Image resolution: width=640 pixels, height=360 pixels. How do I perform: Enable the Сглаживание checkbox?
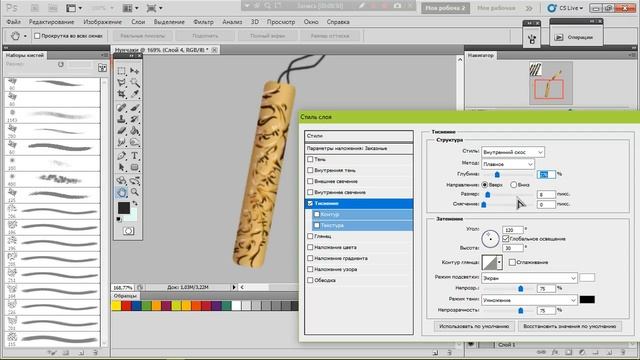[512, 262]
